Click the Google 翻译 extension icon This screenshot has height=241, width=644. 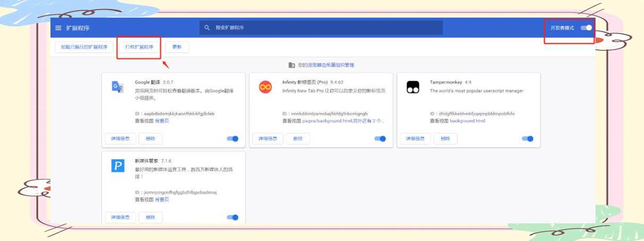tap(117, 87)
